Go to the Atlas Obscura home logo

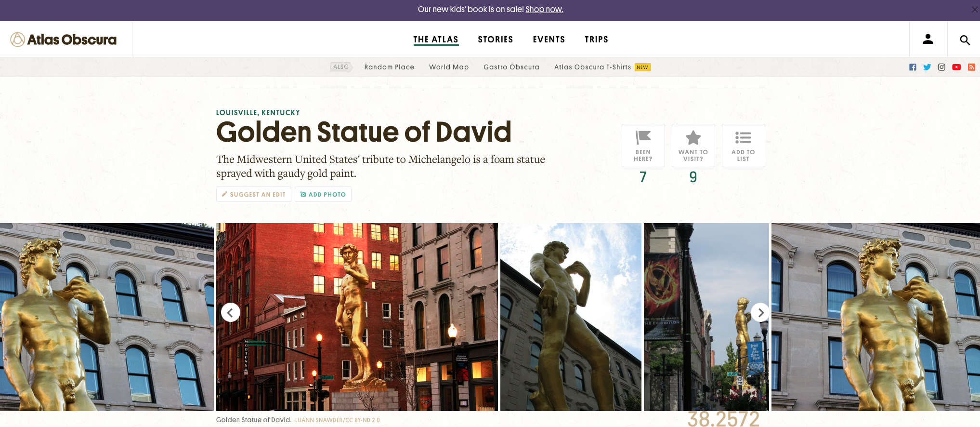(x=64, y=40)
